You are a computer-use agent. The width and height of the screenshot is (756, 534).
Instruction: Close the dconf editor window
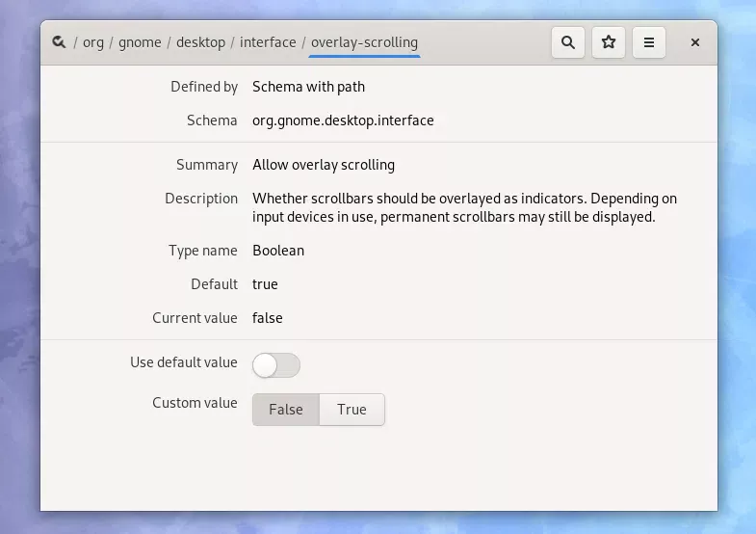pyautogui.click(x=694, y=42)
